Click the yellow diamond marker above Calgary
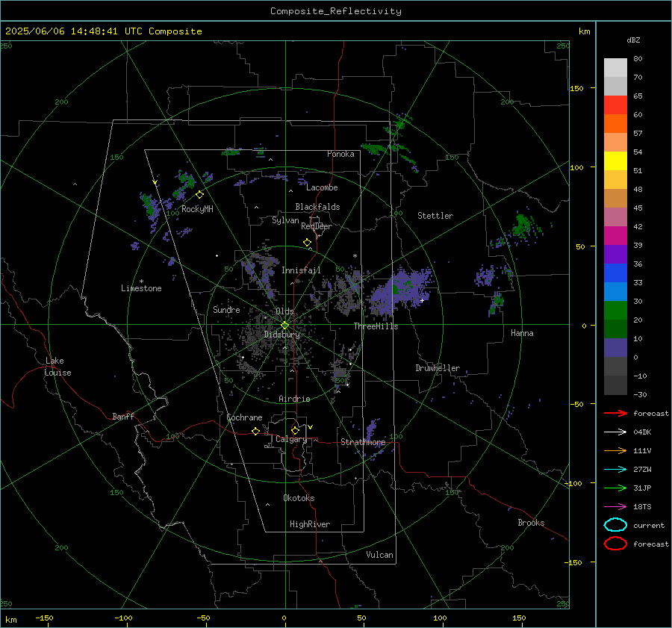The height and width of the screenshot is (628, 672). pyautogui.click(x=295, y=430)
